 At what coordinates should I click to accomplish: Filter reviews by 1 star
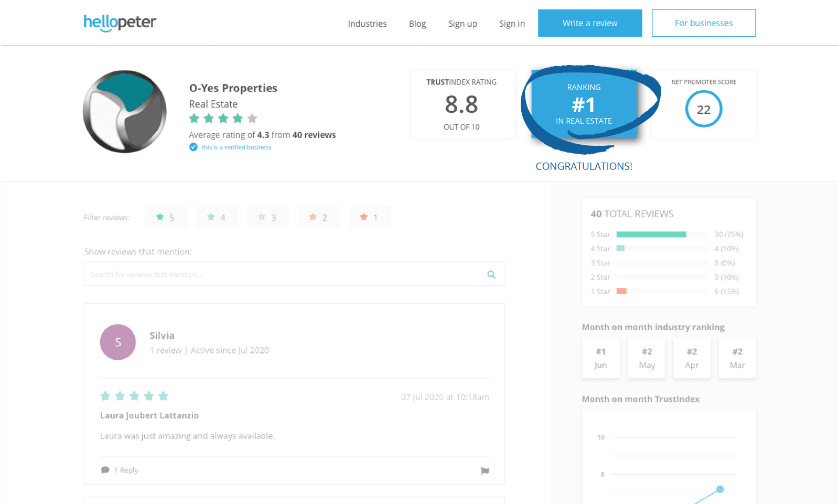tap(369, 217)
